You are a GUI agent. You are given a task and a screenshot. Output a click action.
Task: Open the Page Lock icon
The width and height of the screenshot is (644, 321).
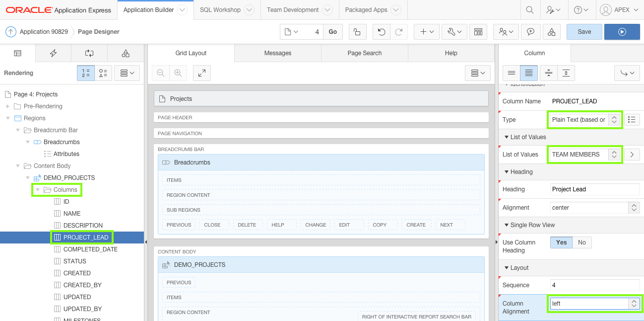[357, 31]
